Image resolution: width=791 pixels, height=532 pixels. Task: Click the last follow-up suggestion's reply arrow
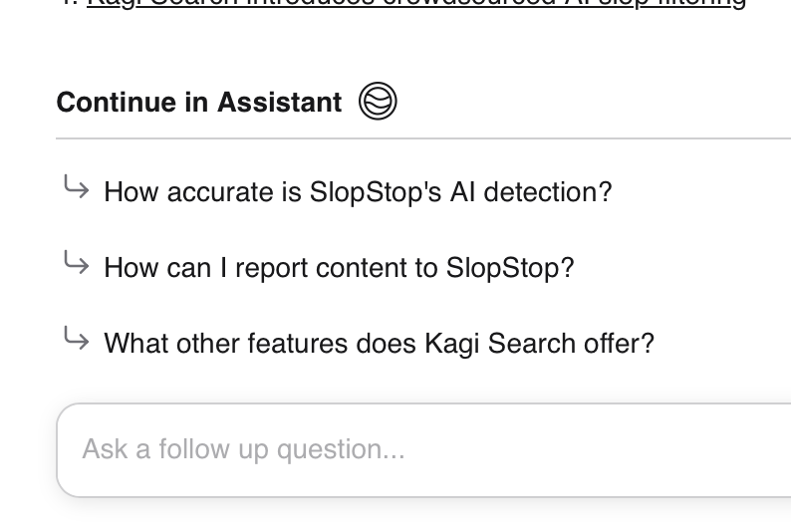pyautogui.click(x=76, y=339)
